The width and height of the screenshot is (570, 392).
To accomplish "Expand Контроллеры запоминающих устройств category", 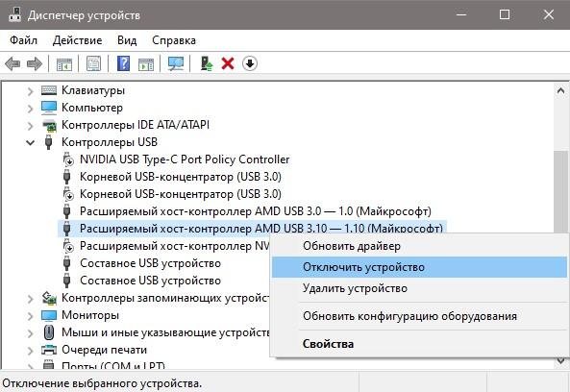I will coord(31,299).
